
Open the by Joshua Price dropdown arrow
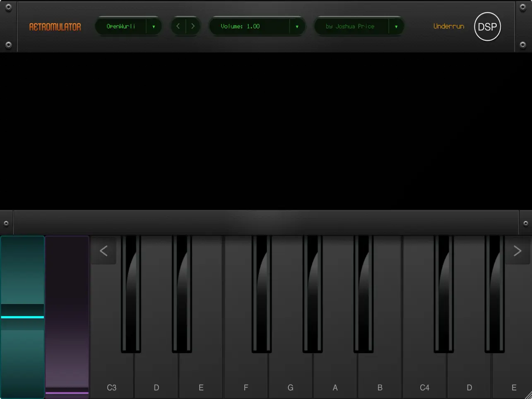click(x=396, y=26)
